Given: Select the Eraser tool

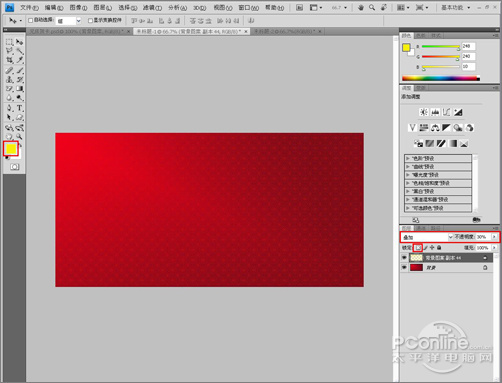Looking at the screenshot, I should pyautogui.click(x=9, y=89).
